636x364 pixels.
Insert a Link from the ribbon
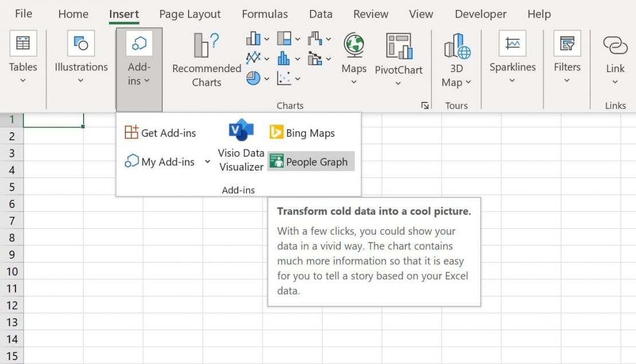(x=615, y=57)
